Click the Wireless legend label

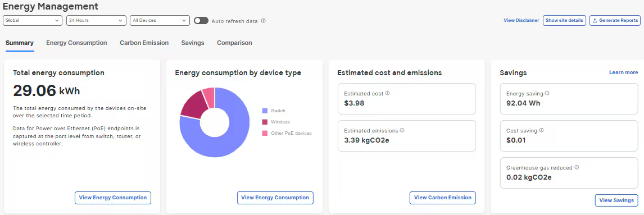280,122
